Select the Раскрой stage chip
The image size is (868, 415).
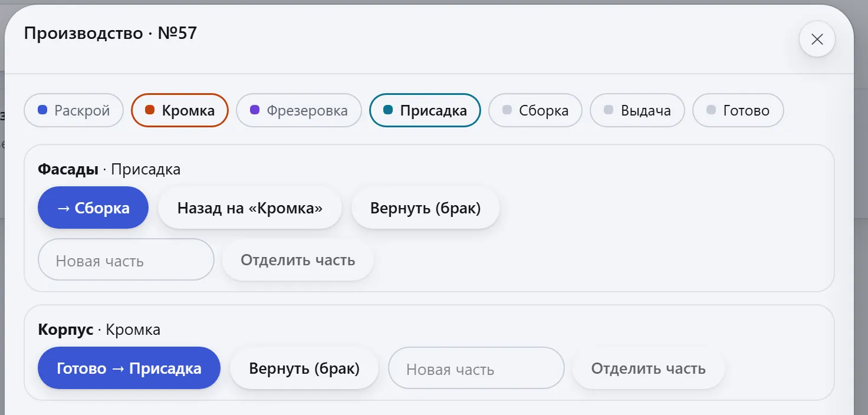coord(74,110)
